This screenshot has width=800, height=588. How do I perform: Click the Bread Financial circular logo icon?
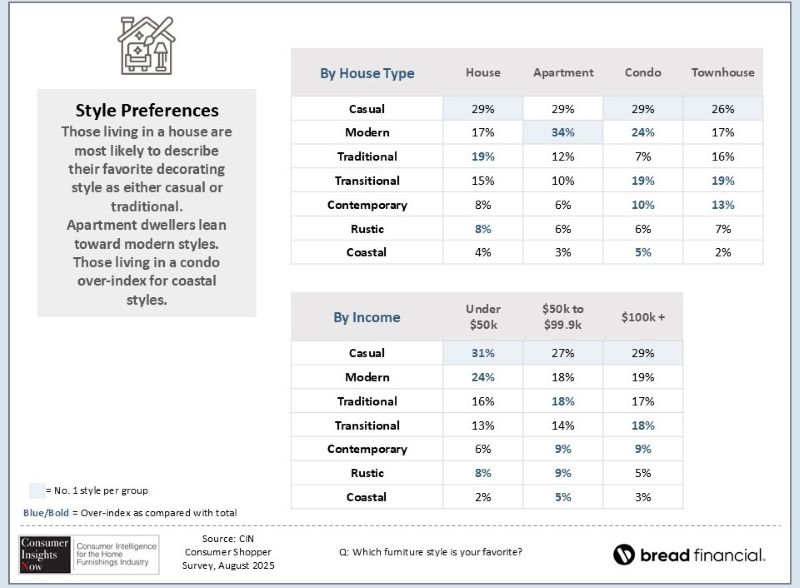[x=624, y=554]
